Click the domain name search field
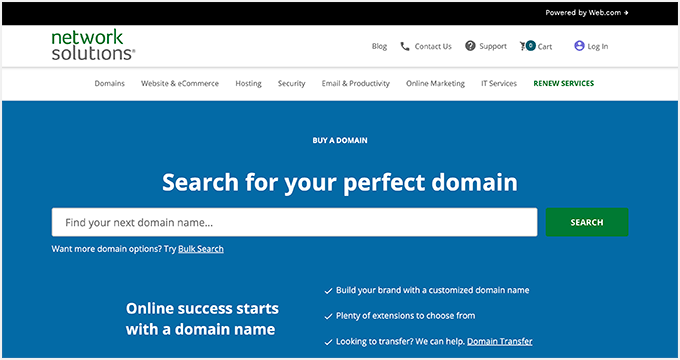The width and height of the screenshot is (680, 360). (294, 222)
